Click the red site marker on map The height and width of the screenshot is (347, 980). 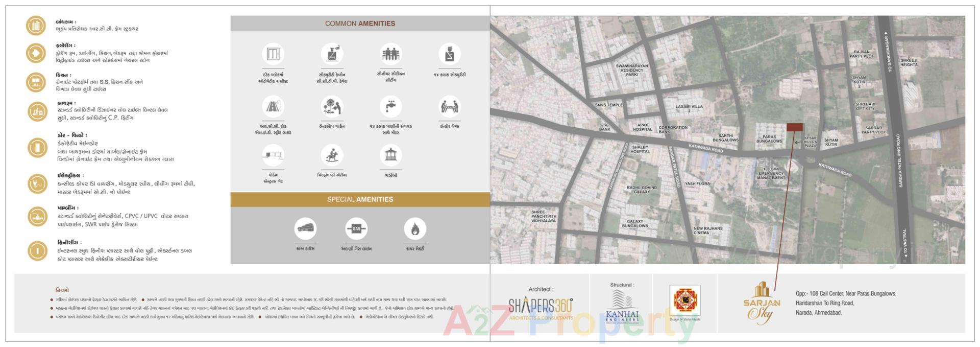794,127
